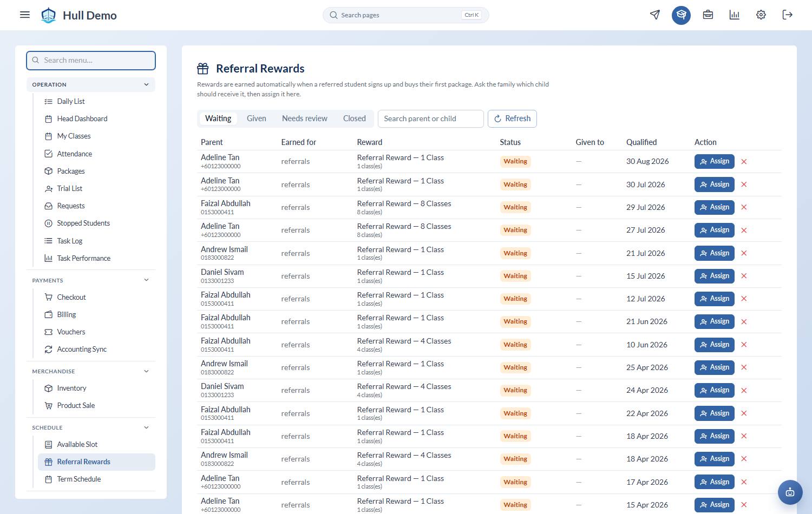
Task: Open Inventory page
Action: click(96, 388)
